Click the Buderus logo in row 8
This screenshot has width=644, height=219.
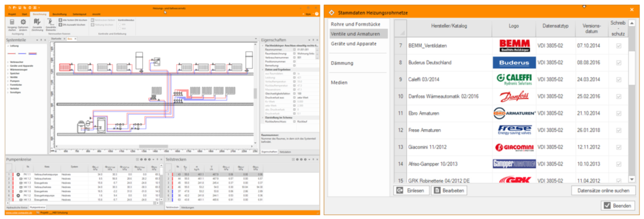pos(514,62)
